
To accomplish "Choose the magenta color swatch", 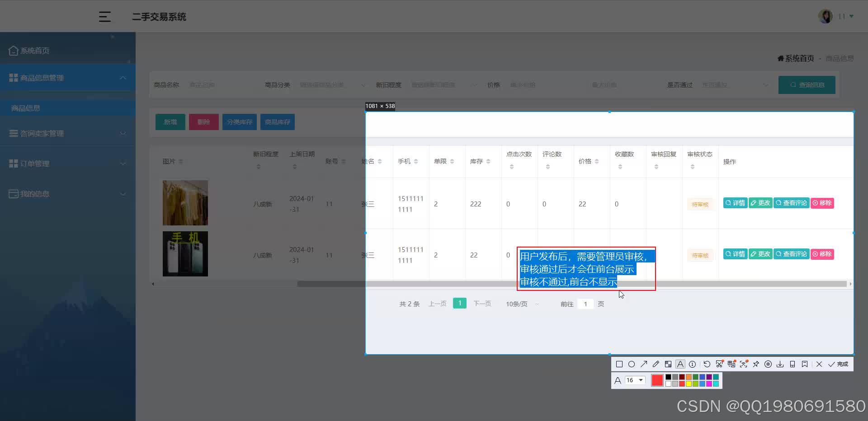I will click(709, 384).
